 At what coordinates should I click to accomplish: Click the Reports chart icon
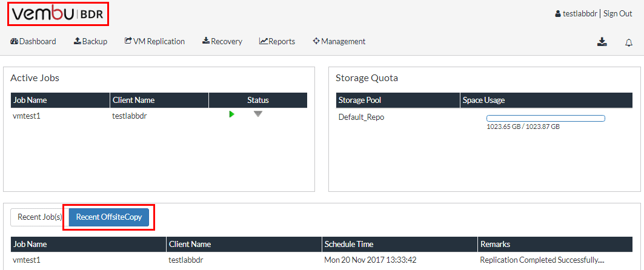264,41
